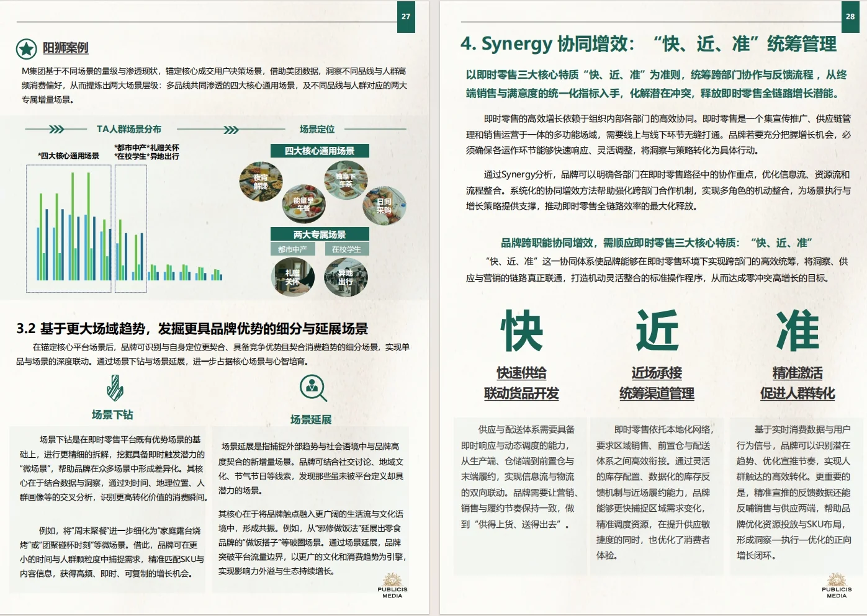Click the 联动货品开发 underlined label
Viewport: 867px width, 616px height.
[x=521, y=393]
